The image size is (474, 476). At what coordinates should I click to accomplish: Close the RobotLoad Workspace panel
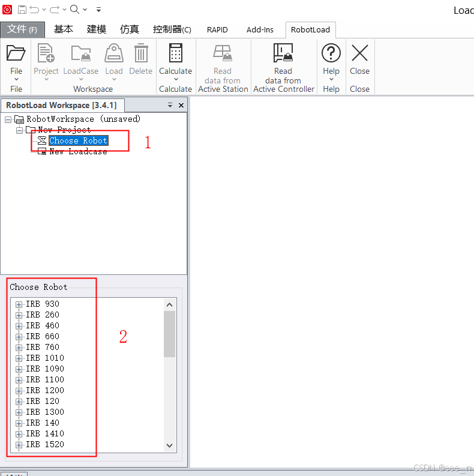pos(181,105)
